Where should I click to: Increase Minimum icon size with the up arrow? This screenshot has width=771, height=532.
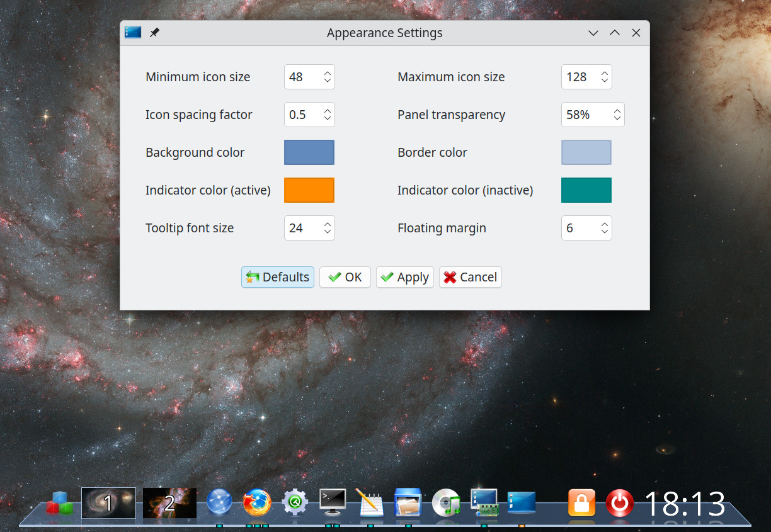327,72
